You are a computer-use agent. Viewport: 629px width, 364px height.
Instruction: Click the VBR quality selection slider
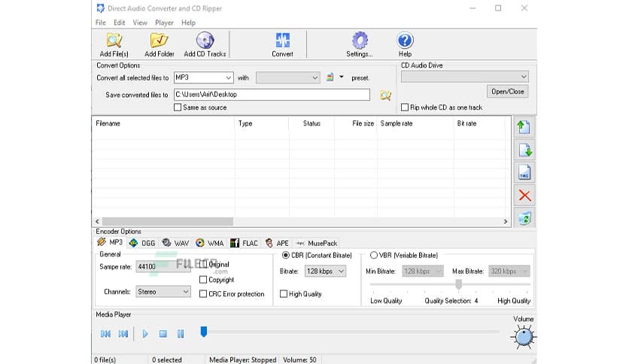[x=458, y=284]
